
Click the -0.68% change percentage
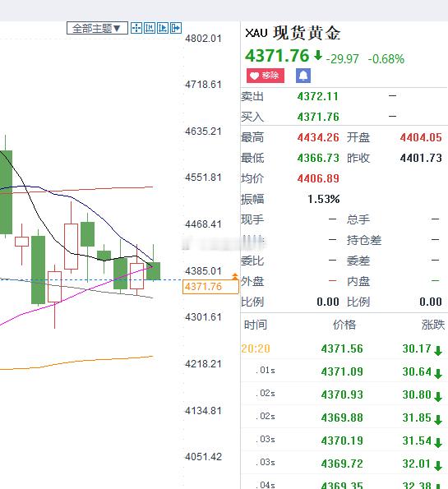point(386,59)
